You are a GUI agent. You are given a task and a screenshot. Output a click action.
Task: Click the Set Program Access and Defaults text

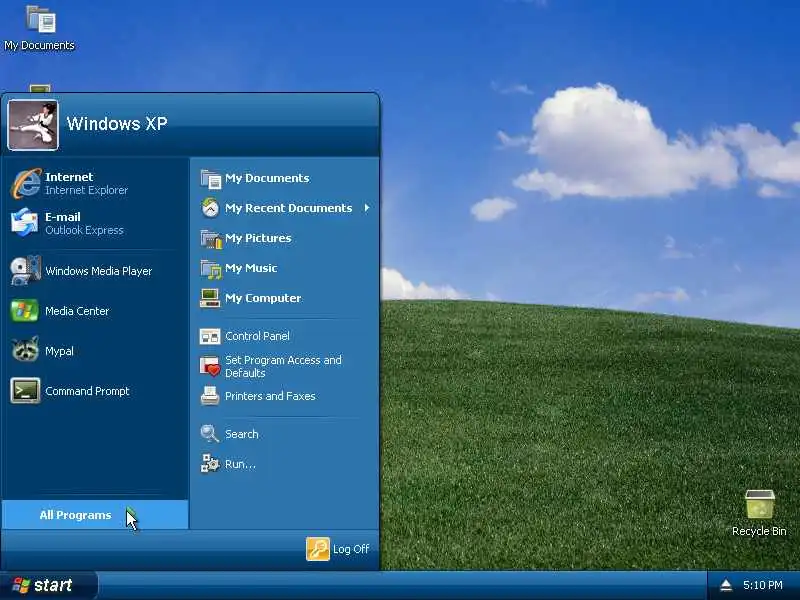coord(283,366)
